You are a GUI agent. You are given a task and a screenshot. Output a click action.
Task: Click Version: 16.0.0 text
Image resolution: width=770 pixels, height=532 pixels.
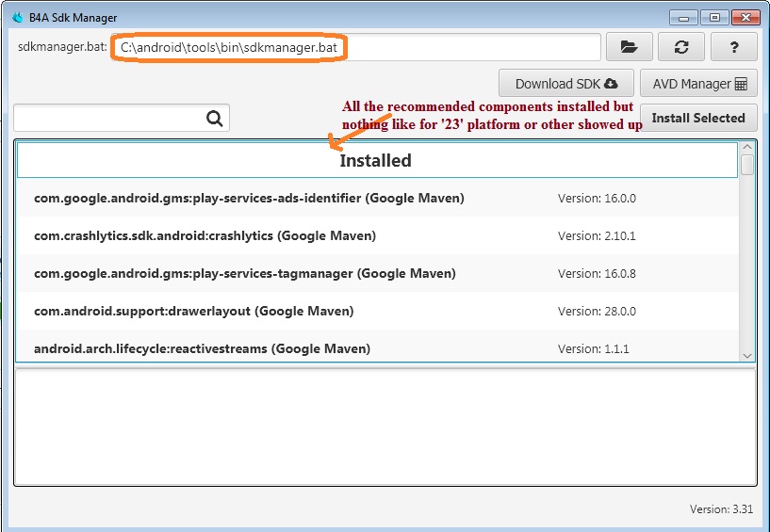point(597,199)
